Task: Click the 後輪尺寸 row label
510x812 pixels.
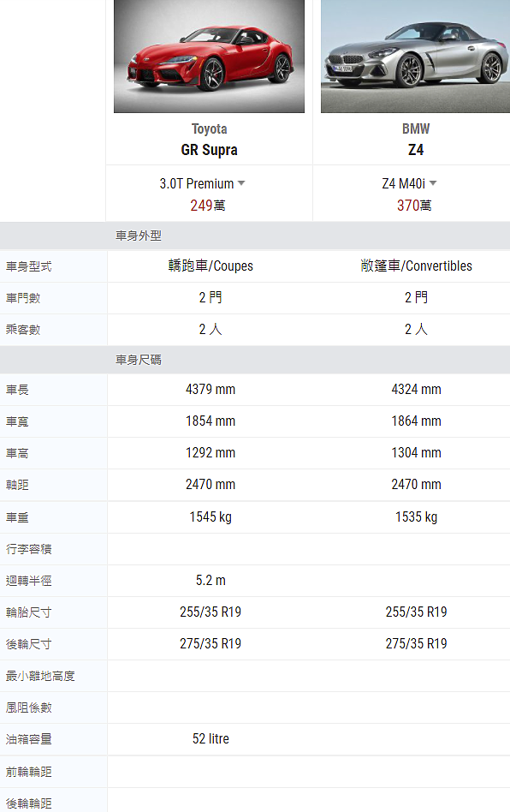Action: pyautogui.click(x=28, y=644)
